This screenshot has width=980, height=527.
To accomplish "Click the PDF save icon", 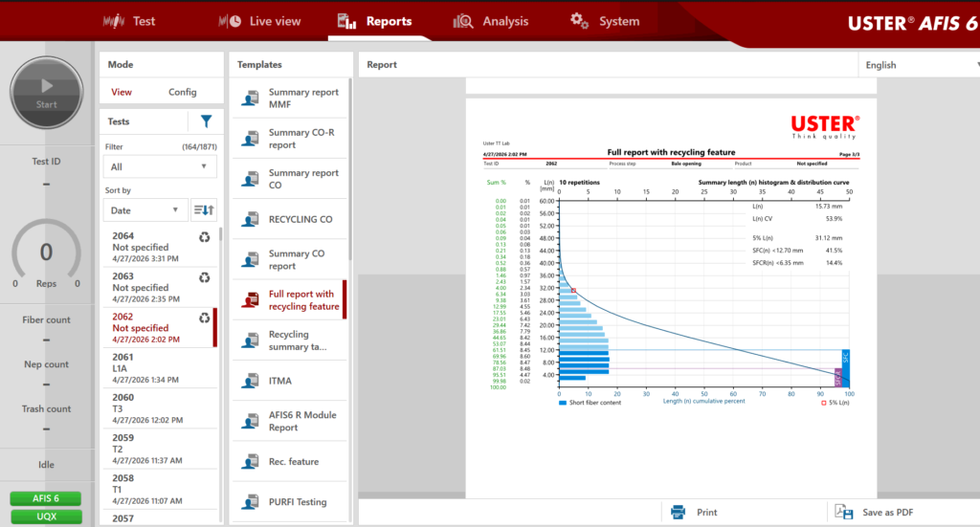I will pos(844,512).
